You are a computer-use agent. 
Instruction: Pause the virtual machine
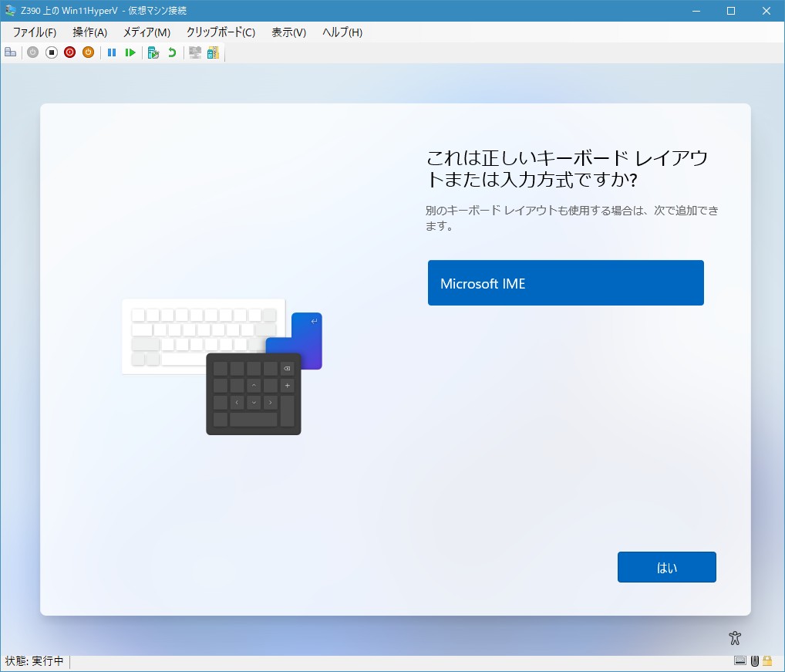point(112,52)
